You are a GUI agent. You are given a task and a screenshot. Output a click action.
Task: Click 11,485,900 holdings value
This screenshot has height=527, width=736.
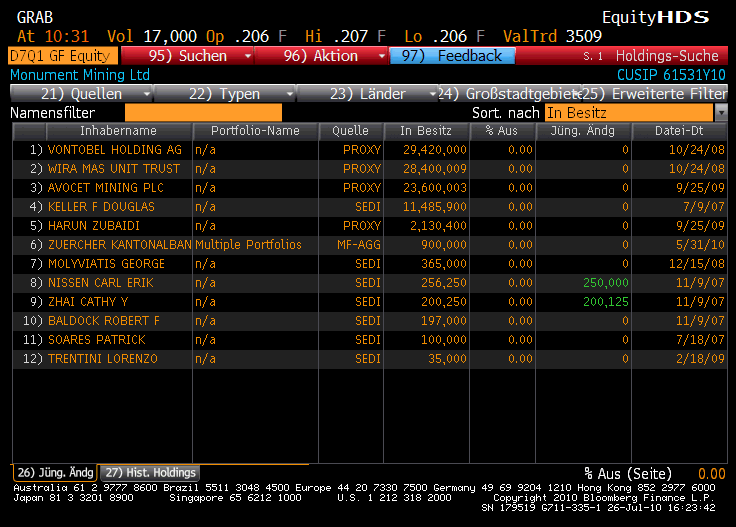pos(435,207)
